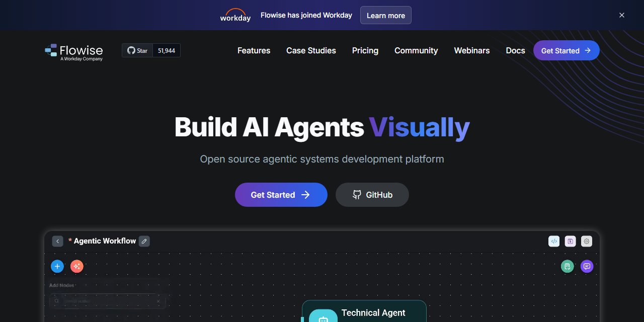This screenshot has height=322, width=644.
Task: Click the Technical Agent node title
Action: click(x=373, y=313)
